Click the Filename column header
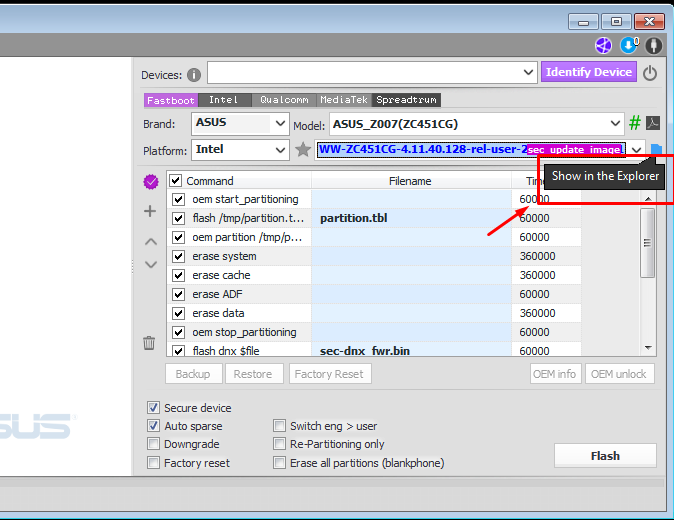674x520 pixels. pos(411,181)
